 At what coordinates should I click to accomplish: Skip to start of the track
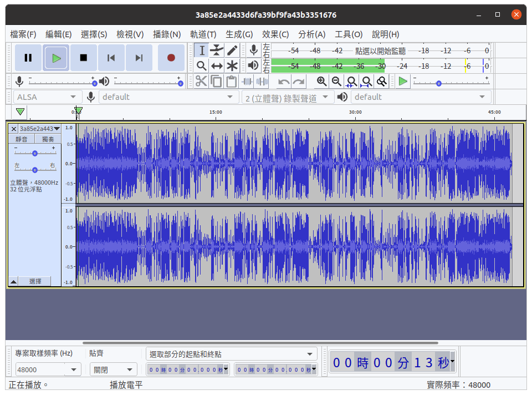click(x=111, y=58)
